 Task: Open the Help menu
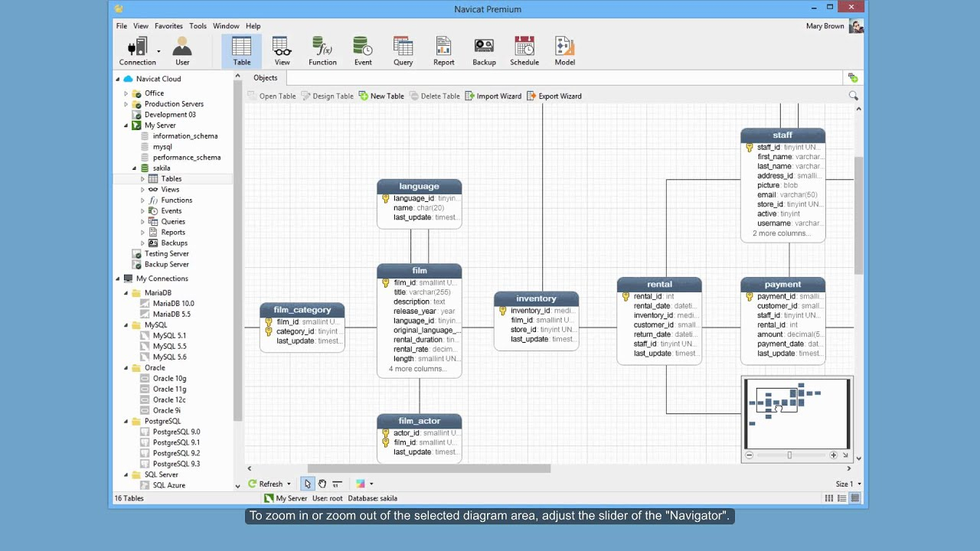click(253, 26)
